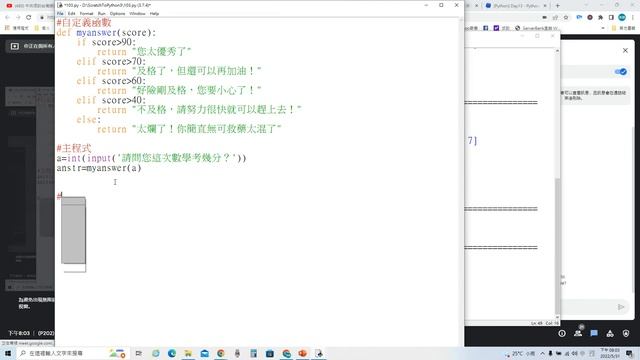Close the Meet chat side panel
Screen dimensions: 640x360
pyautogui.click(x=625, y=51)
